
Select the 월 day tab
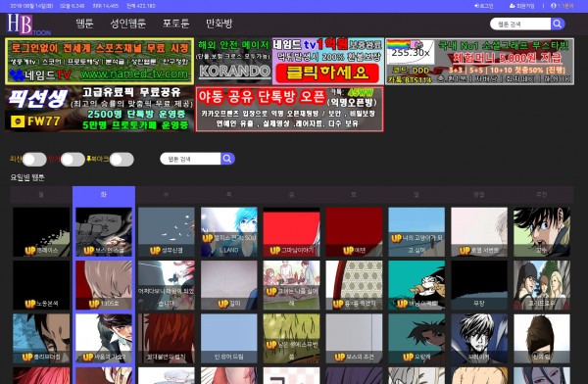41,195
